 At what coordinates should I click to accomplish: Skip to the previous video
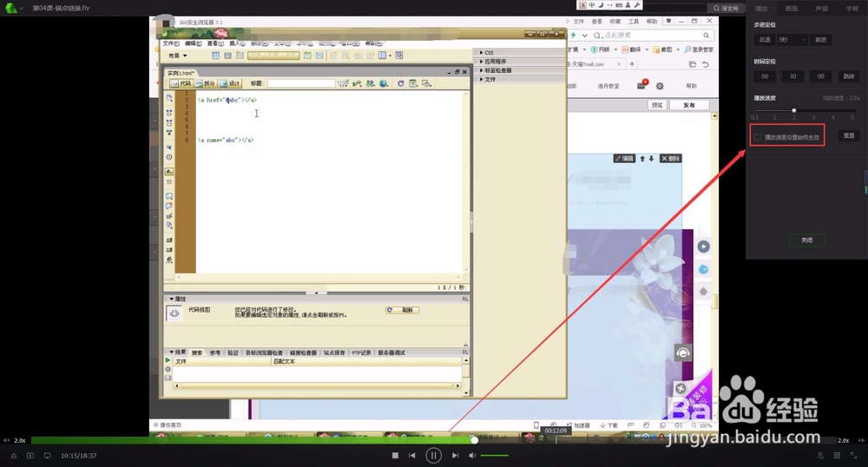[x=411, y=456]
